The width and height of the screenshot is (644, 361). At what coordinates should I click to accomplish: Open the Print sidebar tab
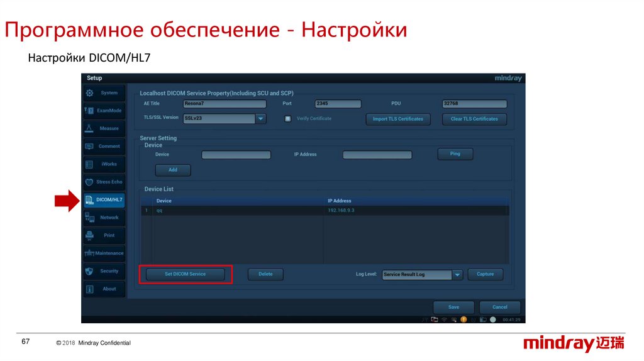pyautogui.click(x=104, y=235)
